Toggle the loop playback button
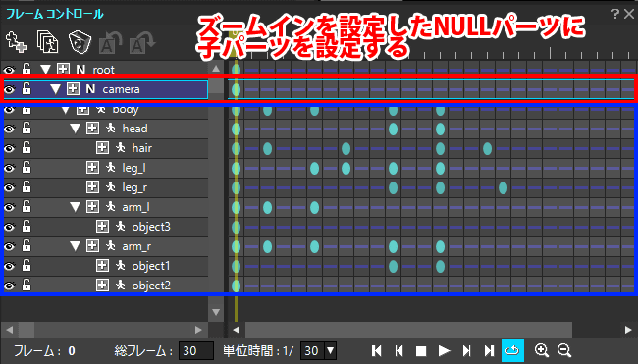 (x=512, y=350)
